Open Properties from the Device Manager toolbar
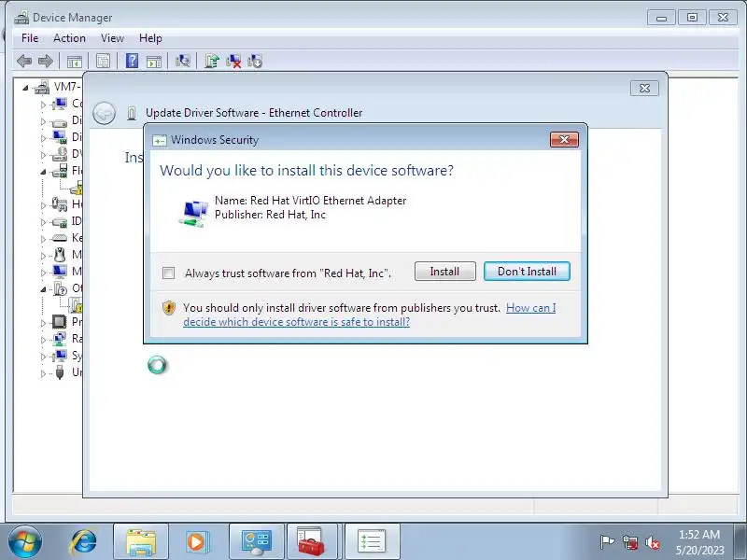Screen dimensions: 747x560 click(x=103, y=61)
